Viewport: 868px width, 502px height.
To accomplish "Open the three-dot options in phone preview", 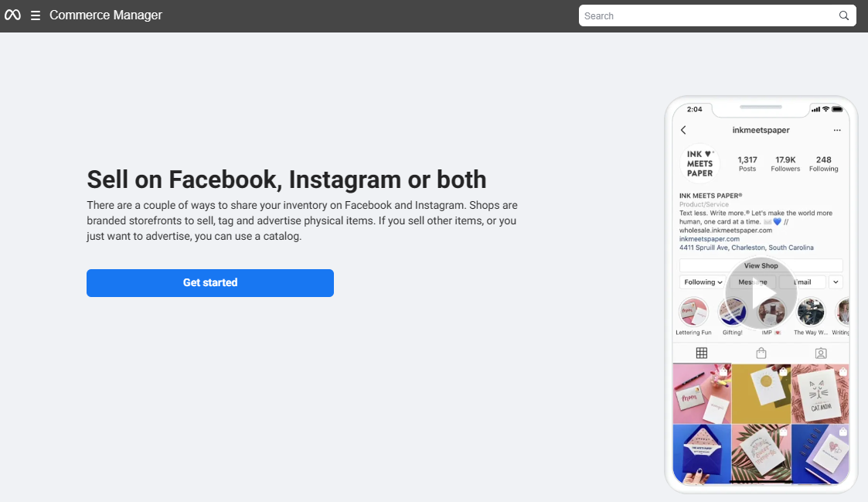I will tap(836, 131).
